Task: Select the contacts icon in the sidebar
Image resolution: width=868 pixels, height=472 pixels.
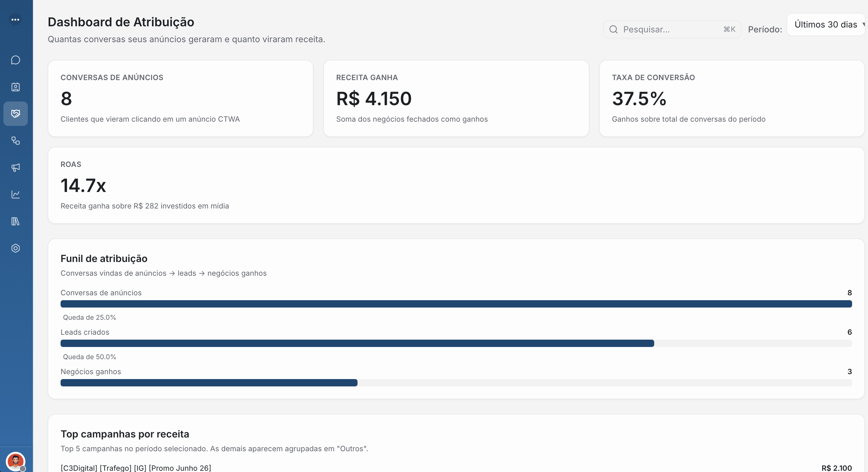Action: (x=16, y=87)
